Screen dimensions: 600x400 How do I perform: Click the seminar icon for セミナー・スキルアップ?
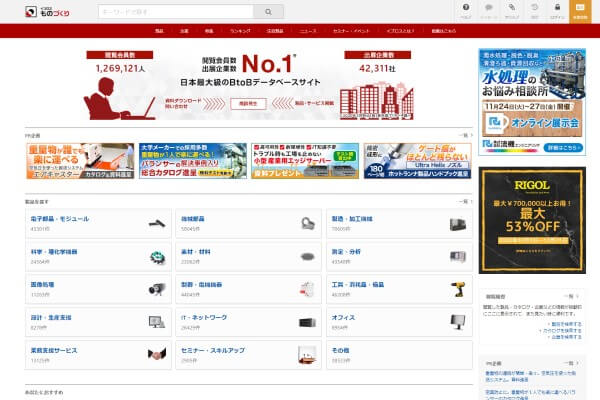(307, 355)
